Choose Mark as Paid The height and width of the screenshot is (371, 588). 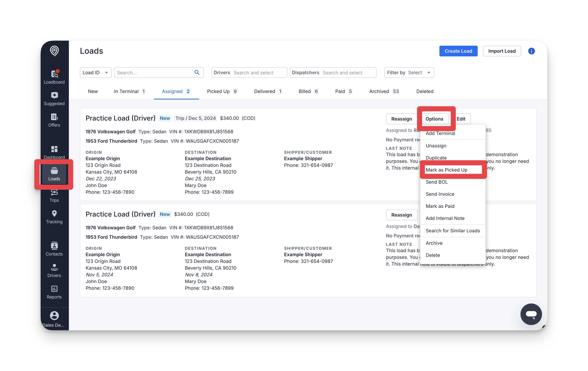pos(453,206)
